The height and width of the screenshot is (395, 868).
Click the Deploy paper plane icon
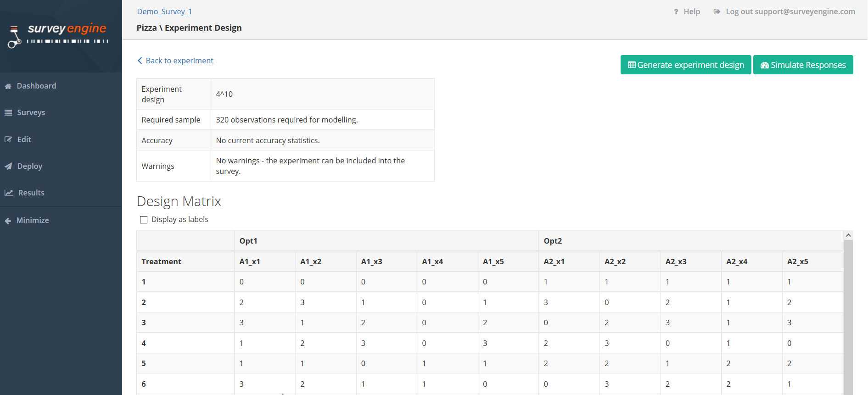[x=8, y=167]
